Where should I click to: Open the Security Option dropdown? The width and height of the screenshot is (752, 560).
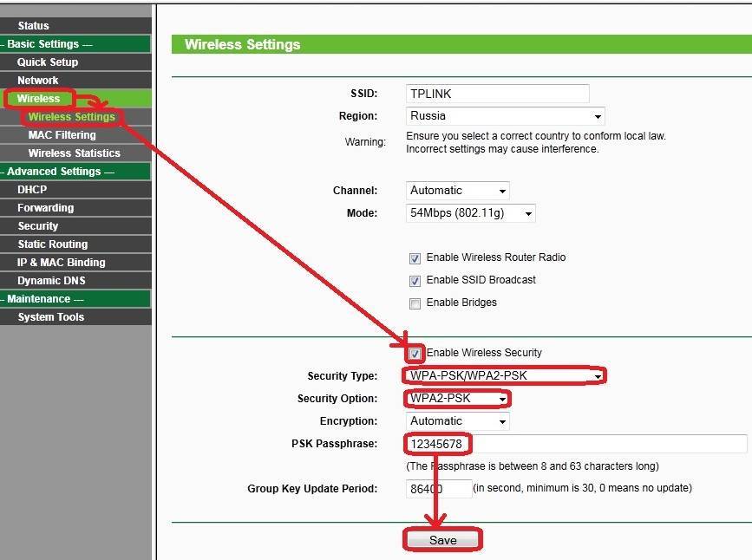pyautogui.click(x=457, y=399)
